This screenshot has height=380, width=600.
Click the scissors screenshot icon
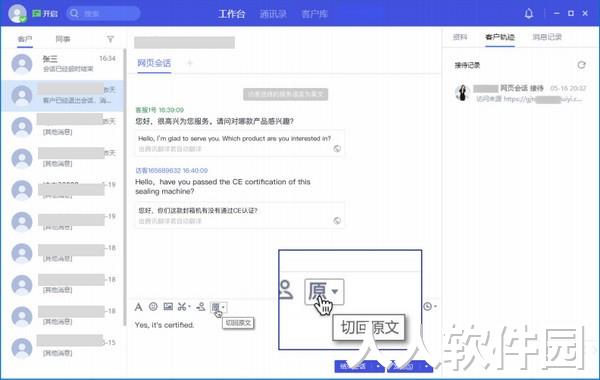pos(182,307)
